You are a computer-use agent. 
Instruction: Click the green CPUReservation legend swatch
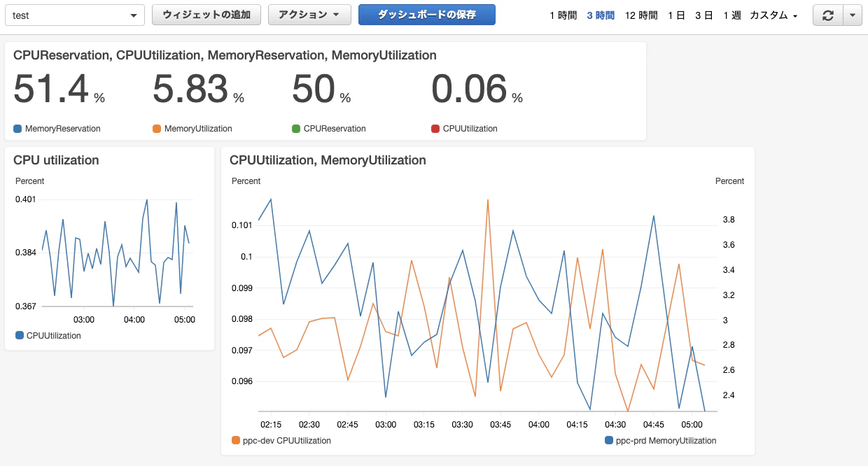coord(296,129)
